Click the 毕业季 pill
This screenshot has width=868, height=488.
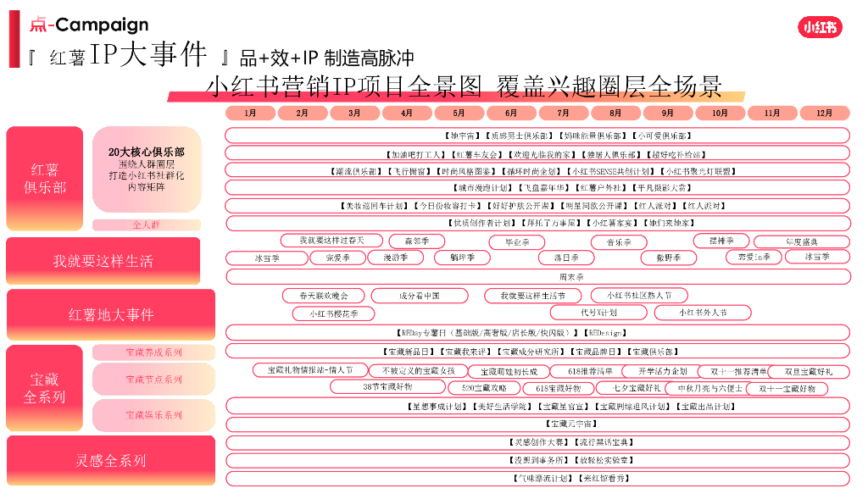517,242
